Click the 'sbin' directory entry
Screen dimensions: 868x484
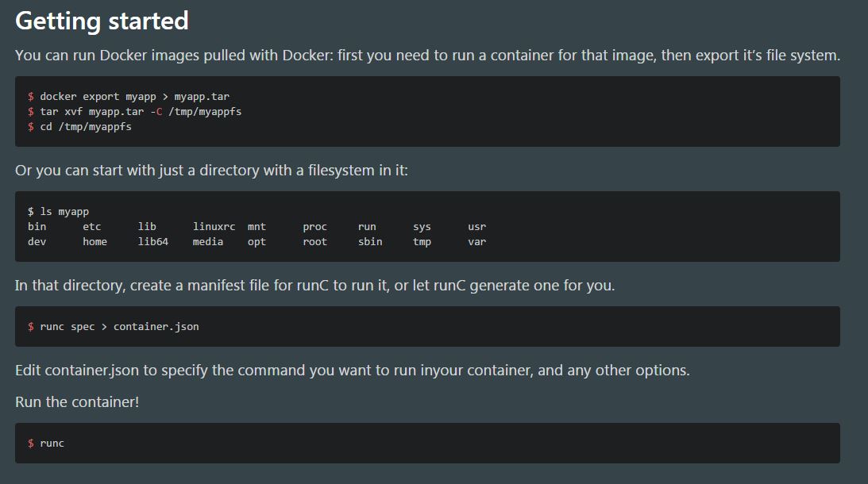pos(370,242)
